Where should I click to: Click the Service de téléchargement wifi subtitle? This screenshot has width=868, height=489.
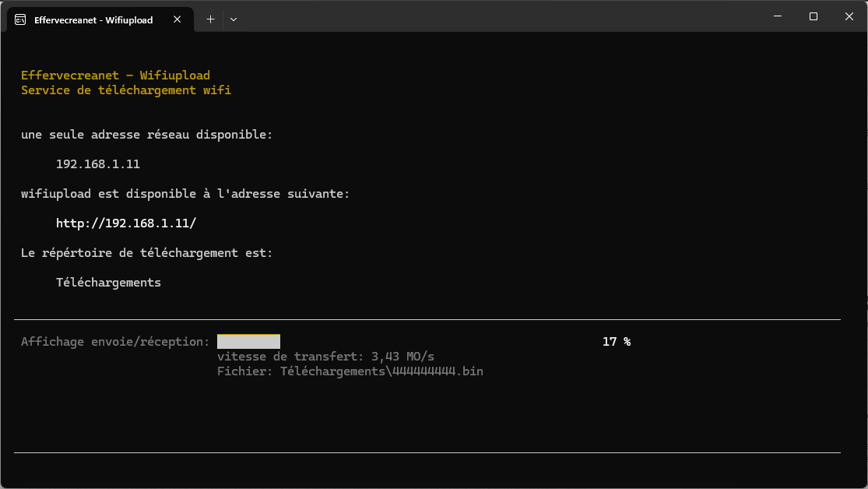(126, 90)
